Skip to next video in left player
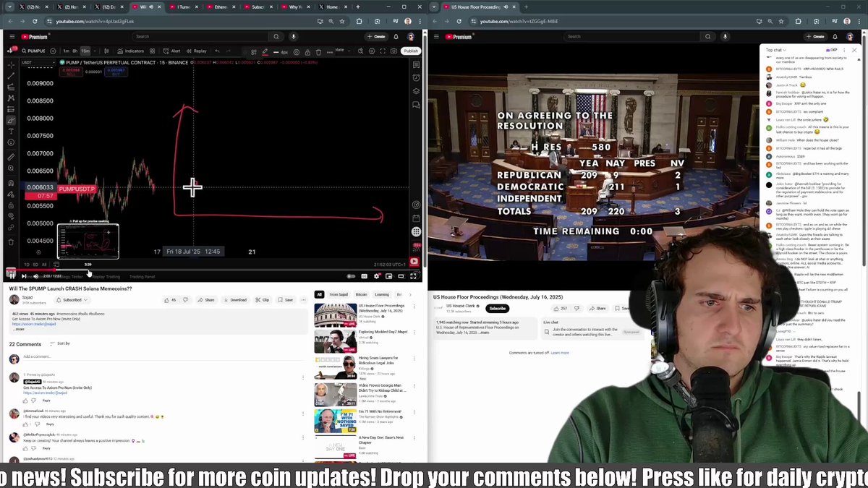Image resolution: width=868 pixels, height=488 pixels. 23,275
